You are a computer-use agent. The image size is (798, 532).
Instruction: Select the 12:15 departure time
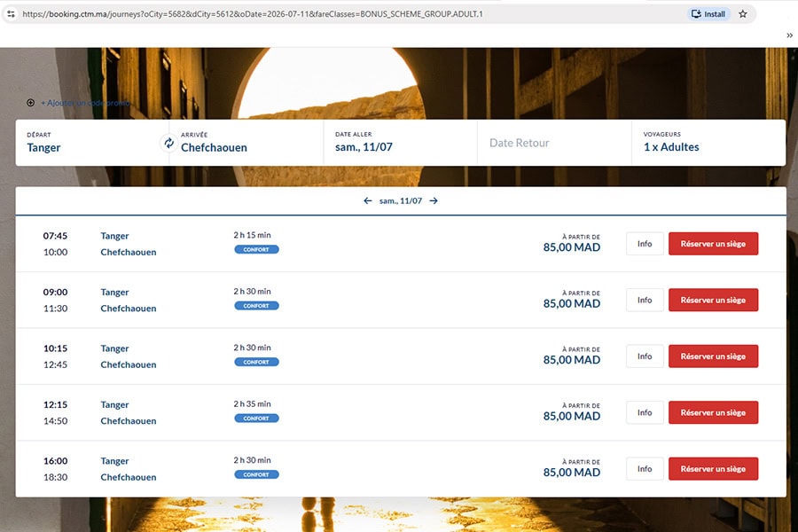point(55,404)
